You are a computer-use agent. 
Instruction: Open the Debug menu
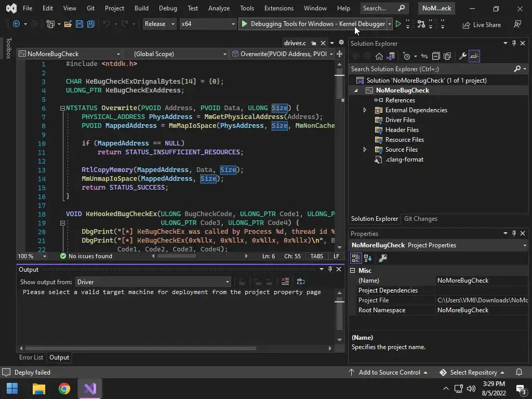pos(168,8)
